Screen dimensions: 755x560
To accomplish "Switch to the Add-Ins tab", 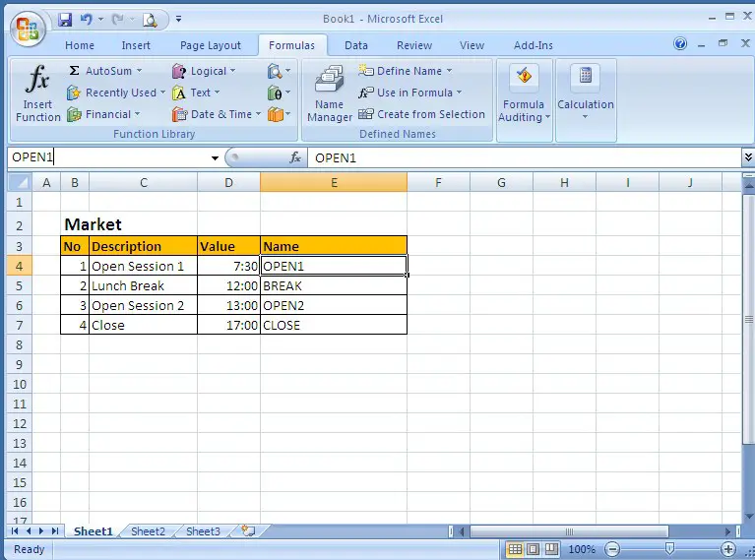I will click(533, 45).
